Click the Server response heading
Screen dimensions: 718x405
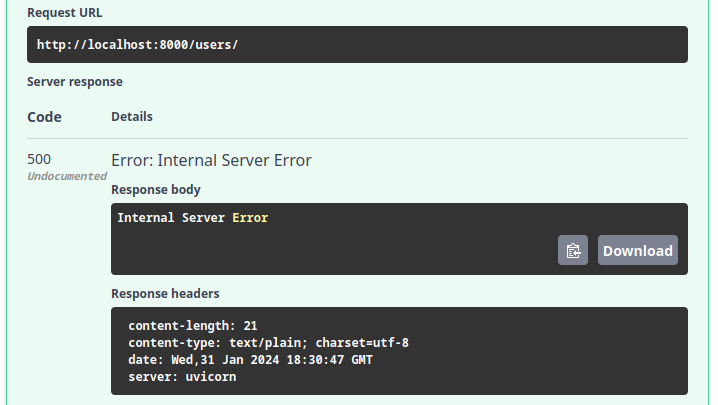coord(75,81)
